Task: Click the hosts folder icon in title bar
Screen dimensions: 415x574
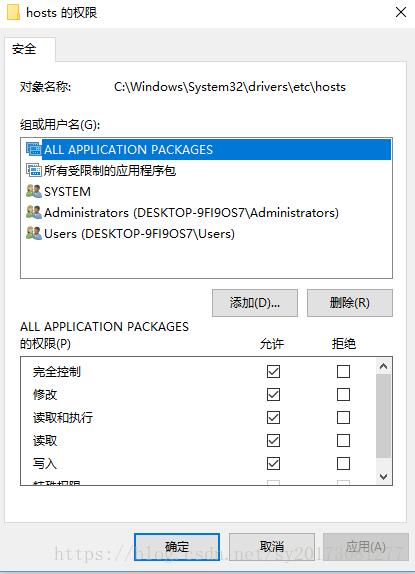Action: pyautogui.click(x=13, y=12)
